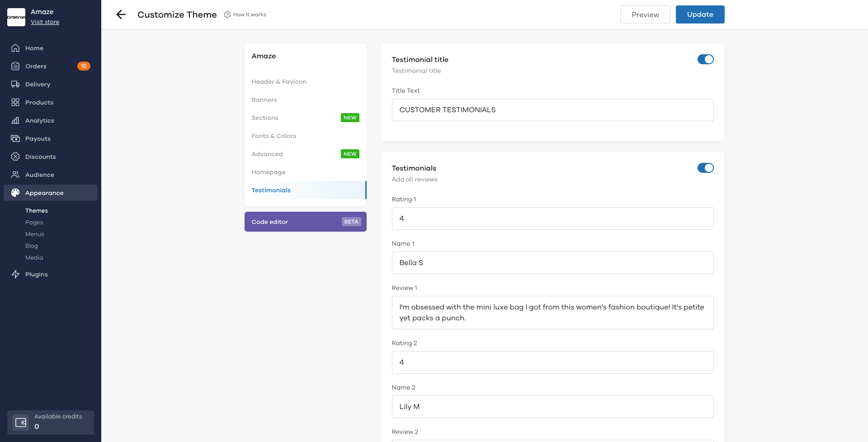868x442 pixels.
Task: Click the Home sidebar label
Action: point(34,48)
